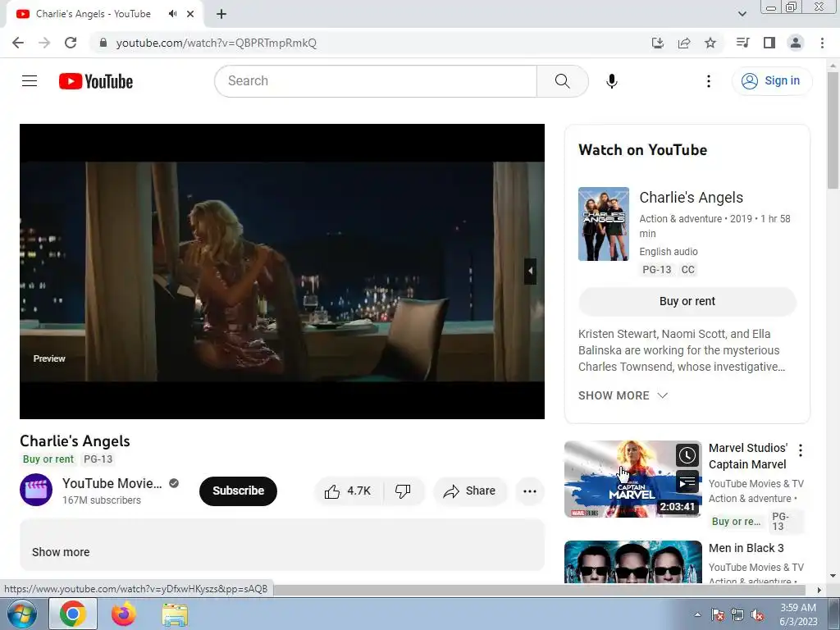The width and height of the screenshot is (840, 630).
Task: Like the video with thumbs up
Action: coord(349,491)
